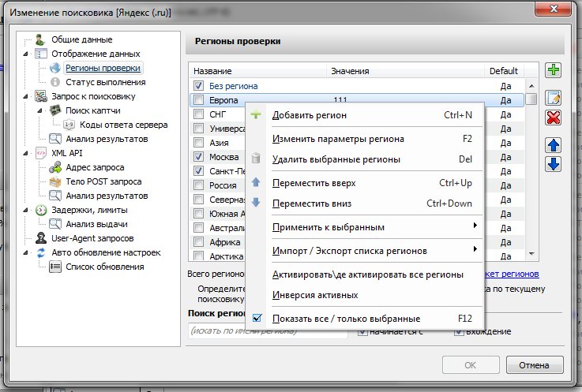The width and height of the screenshot is (582, 392).
Task: Click the blue move up arrow button
Action: tap(554, 145)
